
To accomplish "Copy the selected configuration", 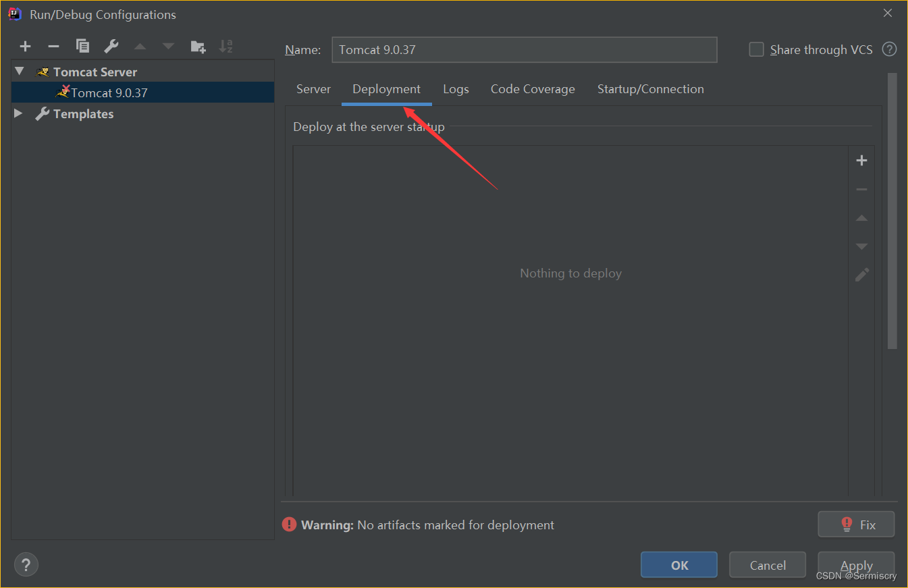I will pyautogui.click(x=82, y=46).
